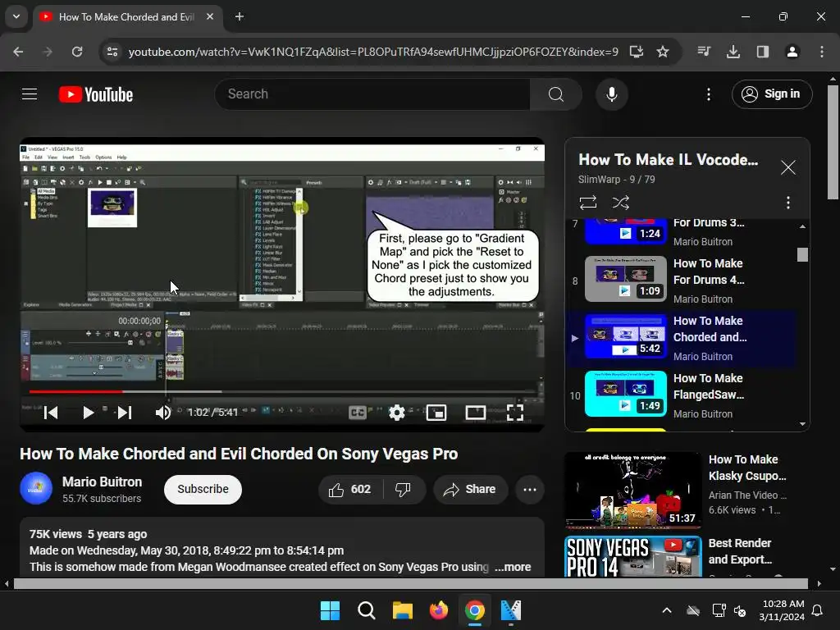Open media controls in Chrome toolbar

pos(704,52)
